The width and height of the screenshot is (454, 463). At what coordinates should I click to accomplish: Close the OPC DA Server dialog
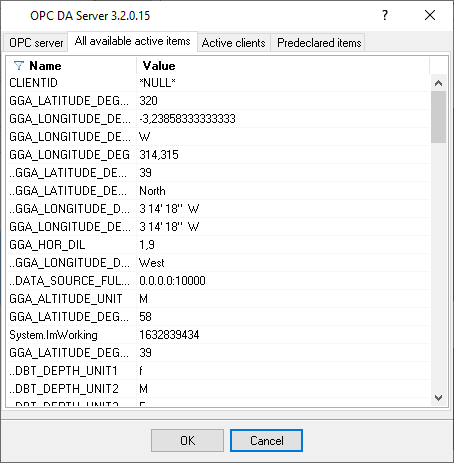430,15
